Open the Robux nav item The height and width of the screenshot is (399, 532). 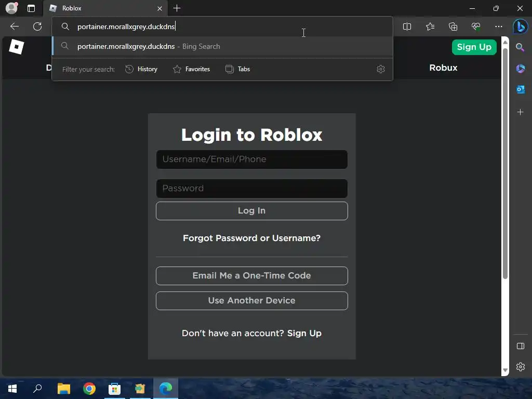tap(443, 68)
